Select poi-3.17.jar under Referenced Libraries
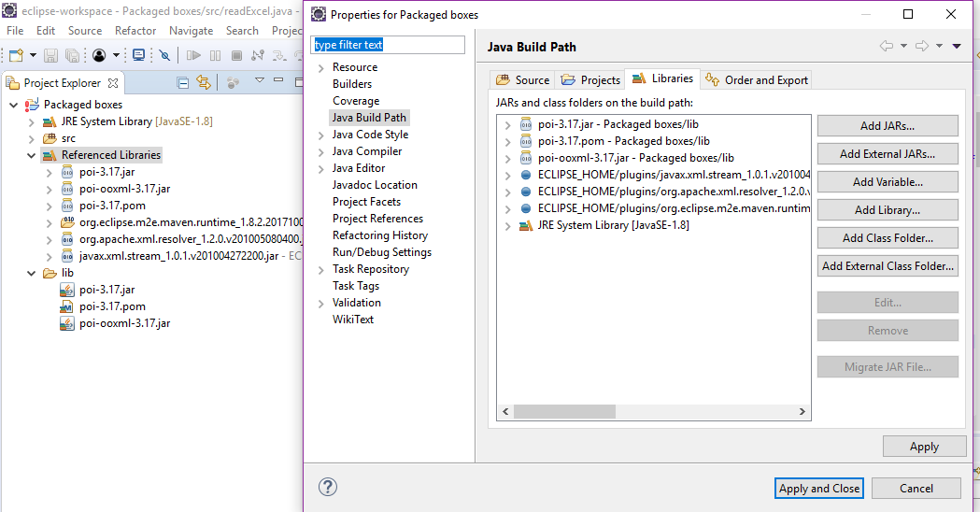 coord(107,172)
